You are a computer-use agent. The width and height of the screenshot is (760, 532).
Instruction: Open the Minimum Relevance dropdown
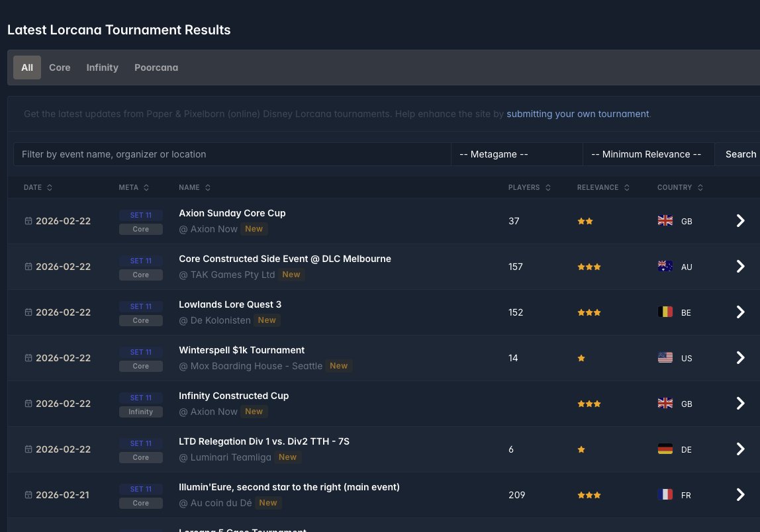coord(649,154)
